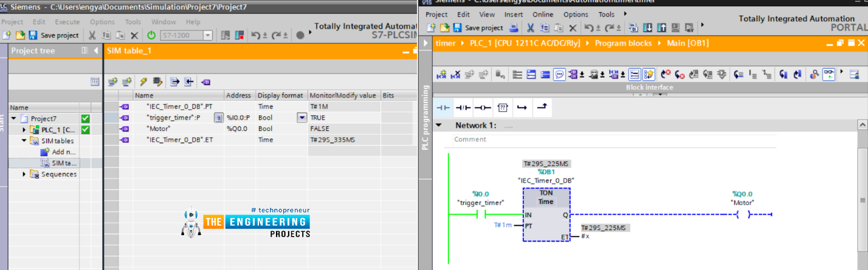Viewport: 868px width, 270px height.
Task: Collapse the Project7 tree node
Action: [13, 118]
